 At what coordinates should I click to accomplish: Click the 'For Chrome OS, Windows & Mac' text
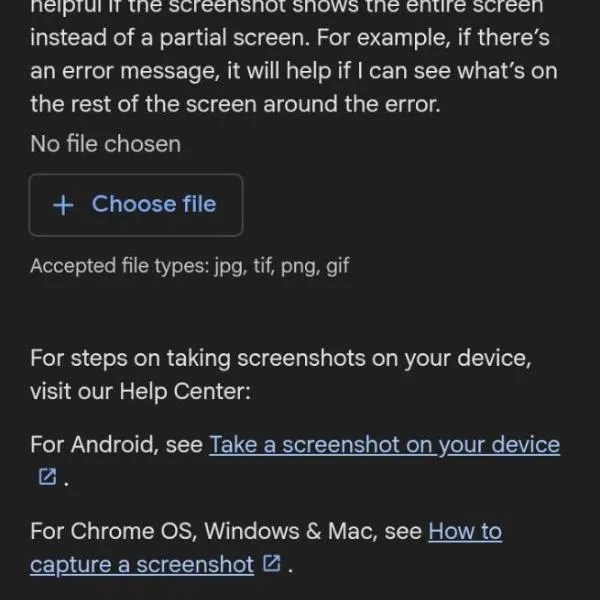pyautogui.click(x=225, y=531)
